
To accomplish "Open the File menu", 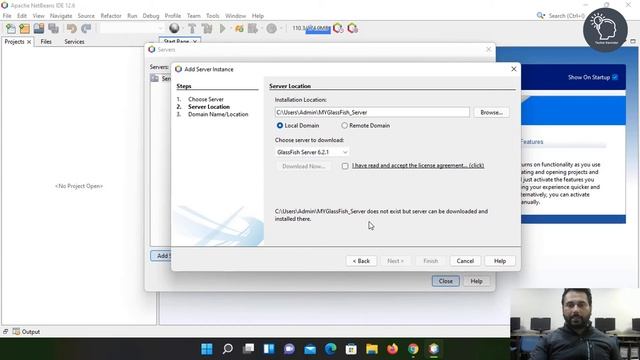I will click(x=7, y=16).
